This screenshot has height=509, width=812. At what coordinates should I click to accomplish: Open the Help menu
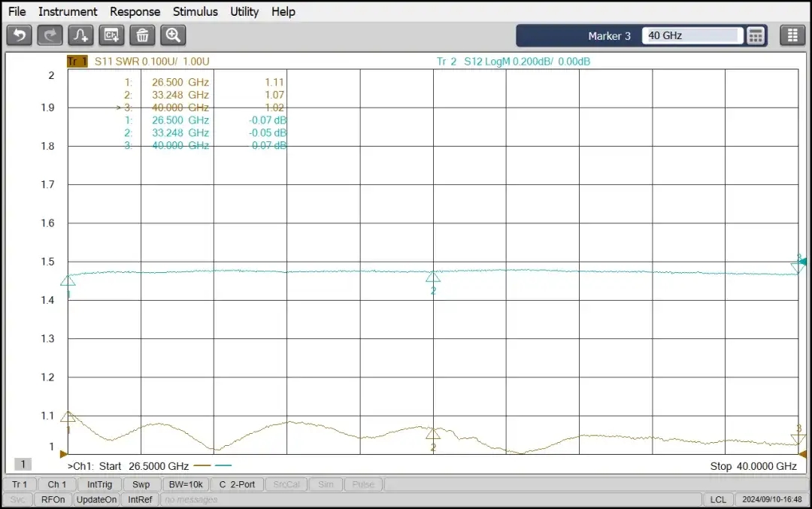click(x=283, y=11)
